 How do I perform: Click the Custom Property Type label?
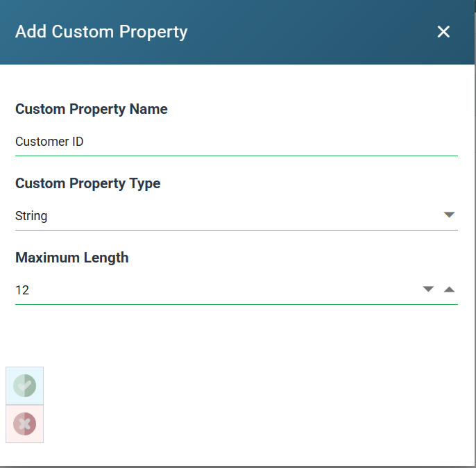tap(87, 183)
